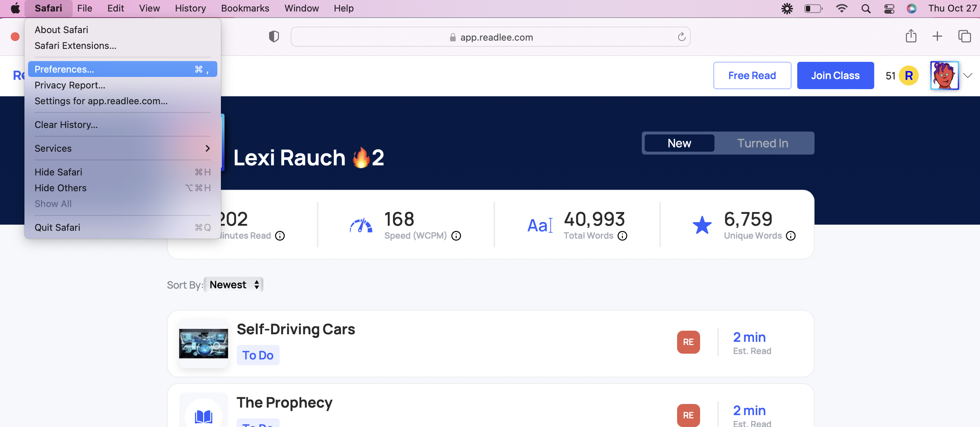
Task: Choose Quit Safari
Action: [122, 228]
